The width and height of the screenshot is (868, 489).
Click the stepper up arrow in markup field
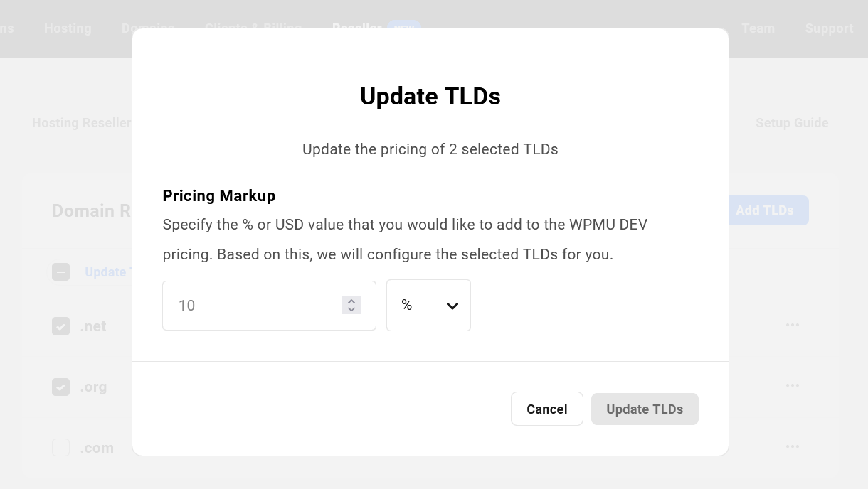pos(351,301)
